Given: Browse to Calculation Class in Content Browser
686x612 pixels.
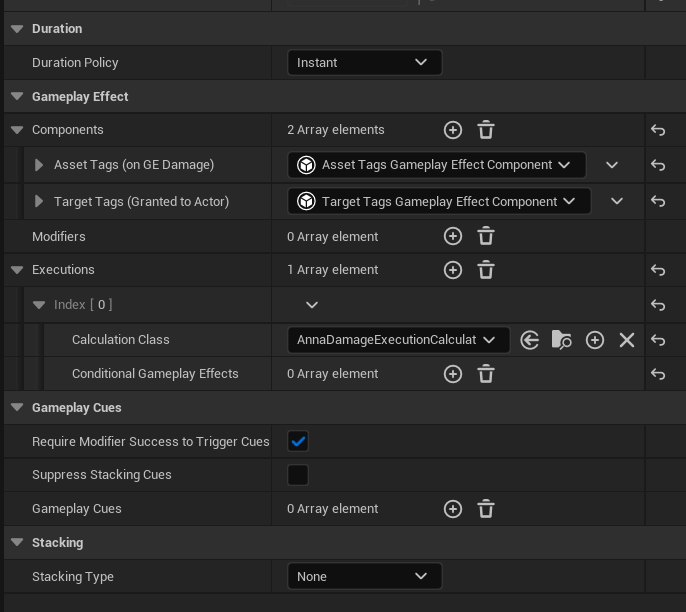Looking at the screenshot, I should [562, 340].
